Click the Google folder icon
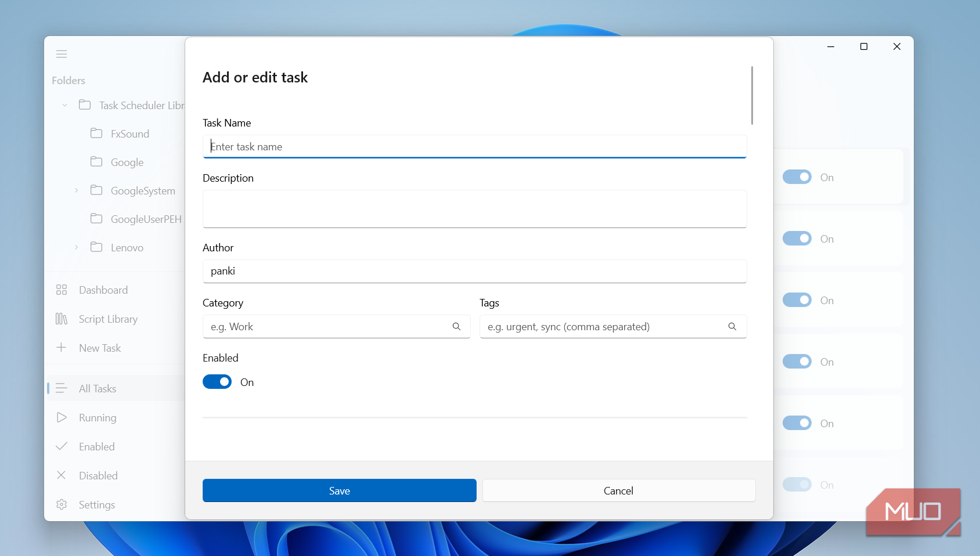The height and width of the screenshot is (556, 980). (x=96, y=162)
